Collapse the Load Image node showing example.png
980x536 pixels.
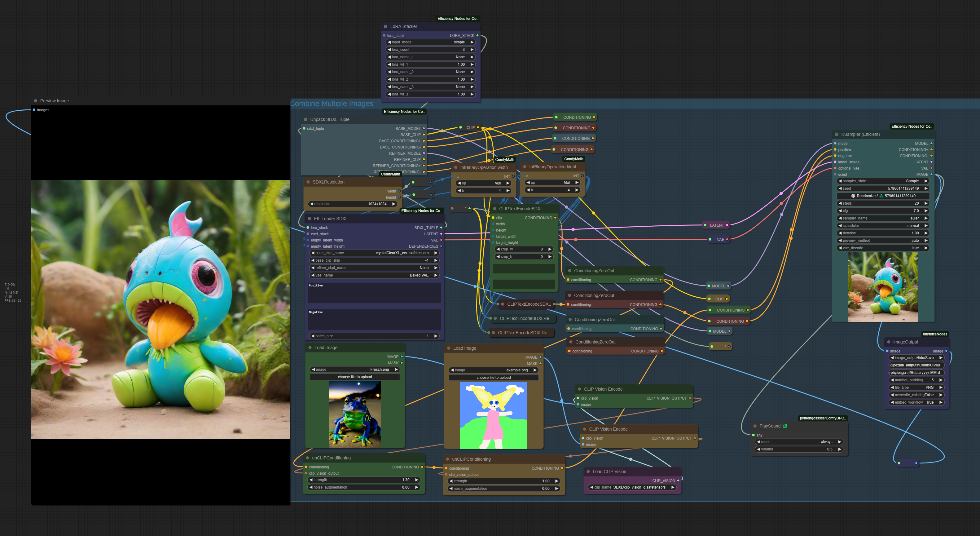pyautogui.click(x=449, y=348)
